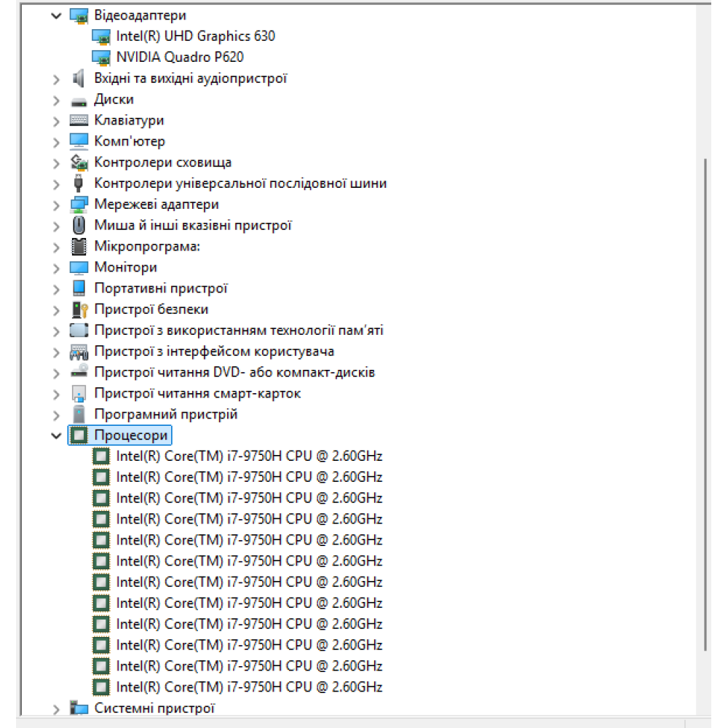Click the keyboard icon next to Клавіатури

[x=79, y=121]
